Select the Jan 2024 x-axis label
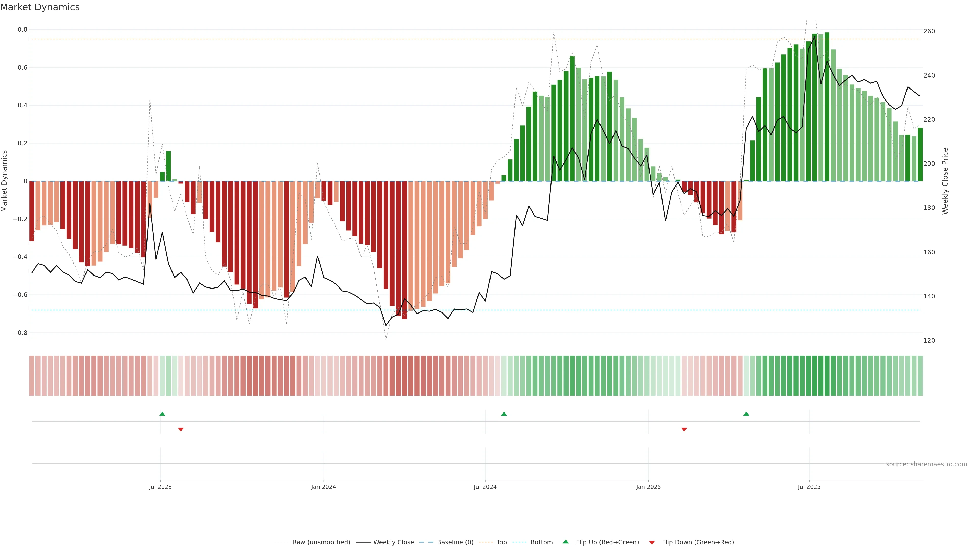This screenshot has height=551, width=980. click(x=323, y=487)
